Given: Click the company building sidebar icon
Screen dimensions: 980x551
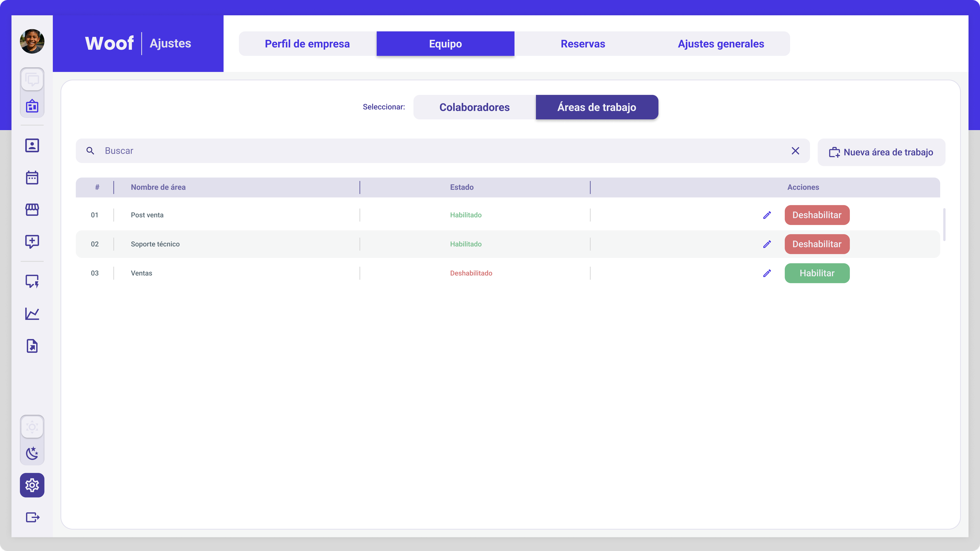Looking at the screenshot, I should click(x=32, y=106).
